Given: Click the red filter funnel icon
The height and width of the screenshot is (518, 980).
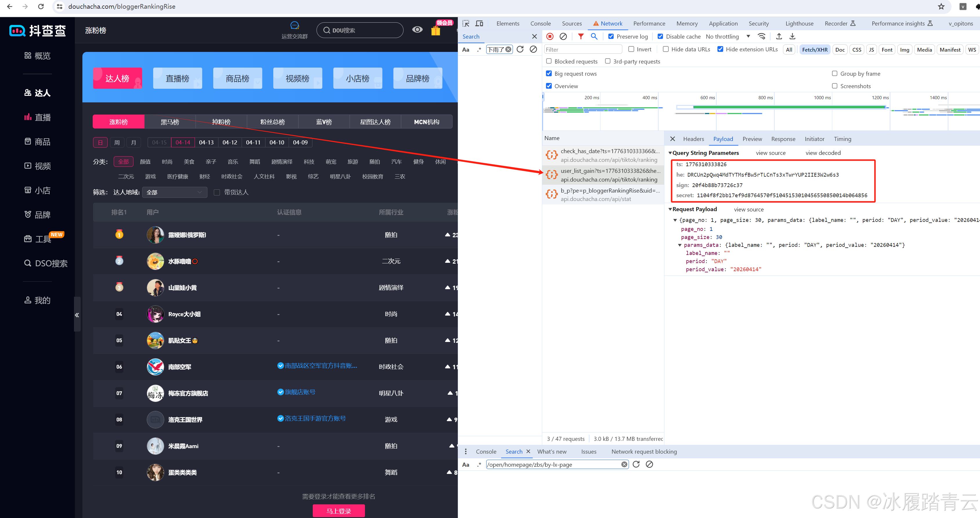Looking at the screenshot, I should pos(581,37).
